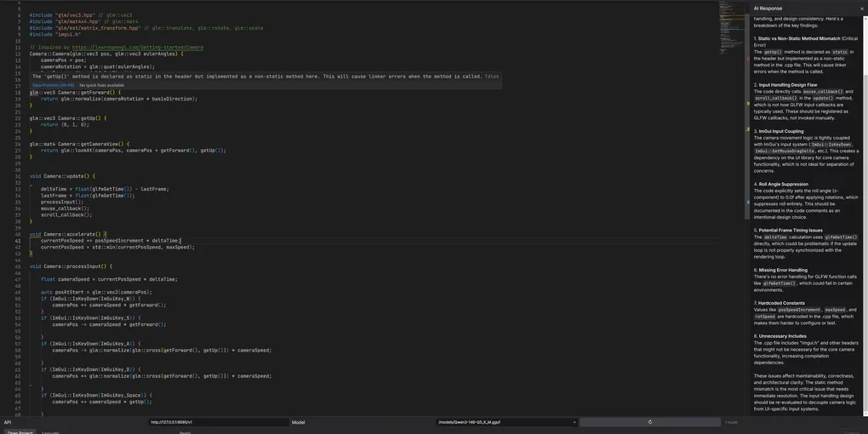Place cursor on line number 41
The width and height of the screenshot is (868, 434).
pyautogui.click(x=18, y=241)
